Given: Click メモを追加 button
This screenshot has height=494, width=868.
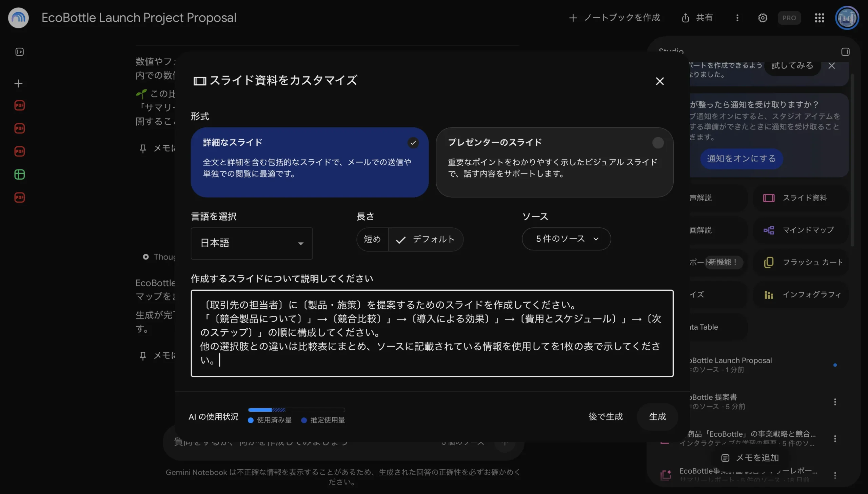Looking at the screenshot, I should coord(750,458).
